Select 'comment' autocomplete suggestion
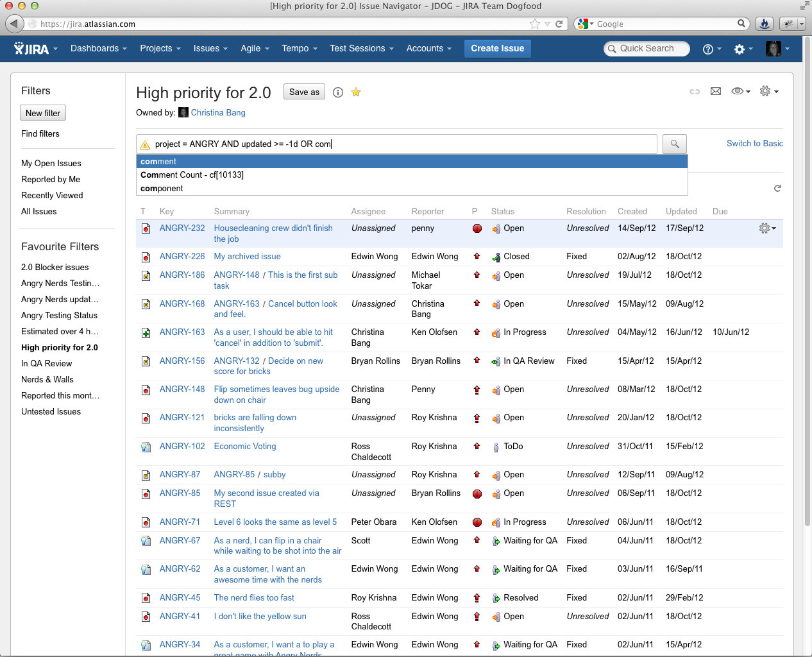812x657 pixels. tap(412, 162)
